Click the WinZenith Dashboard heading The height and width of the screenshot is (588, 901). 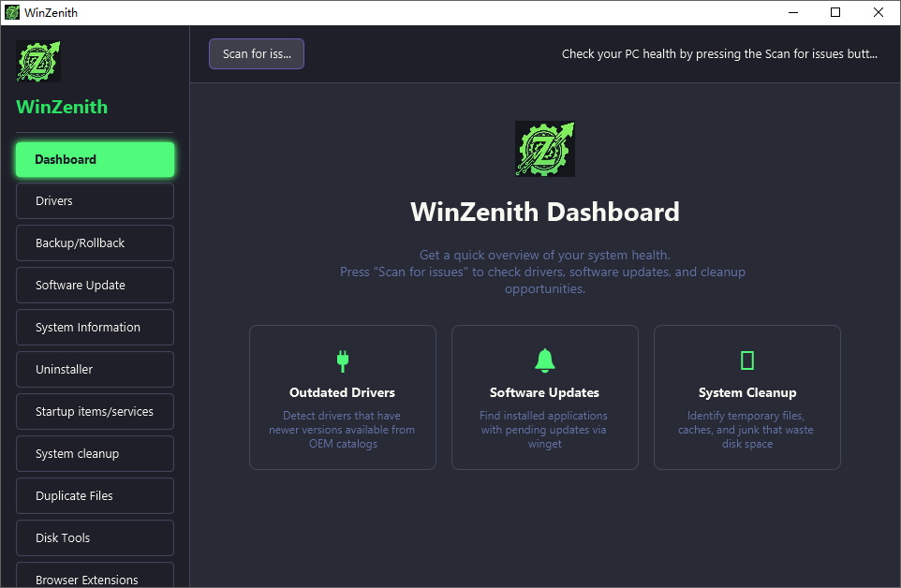click(x=545, y=212)
